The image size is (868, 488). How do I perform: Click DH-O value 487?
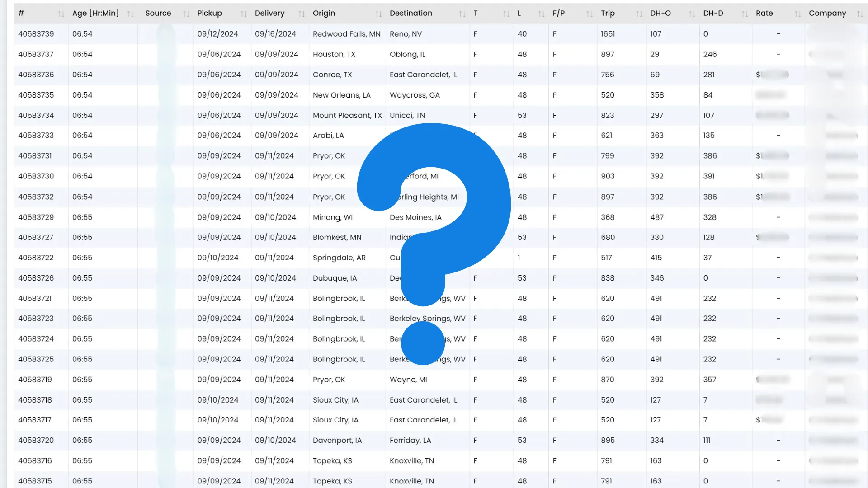(x=656, y=217)
